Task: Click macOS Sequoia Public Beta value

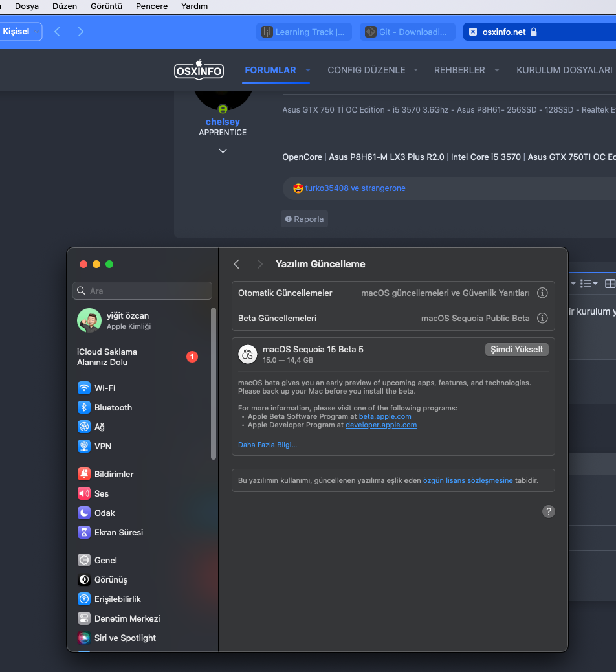Action: (475, 318)
